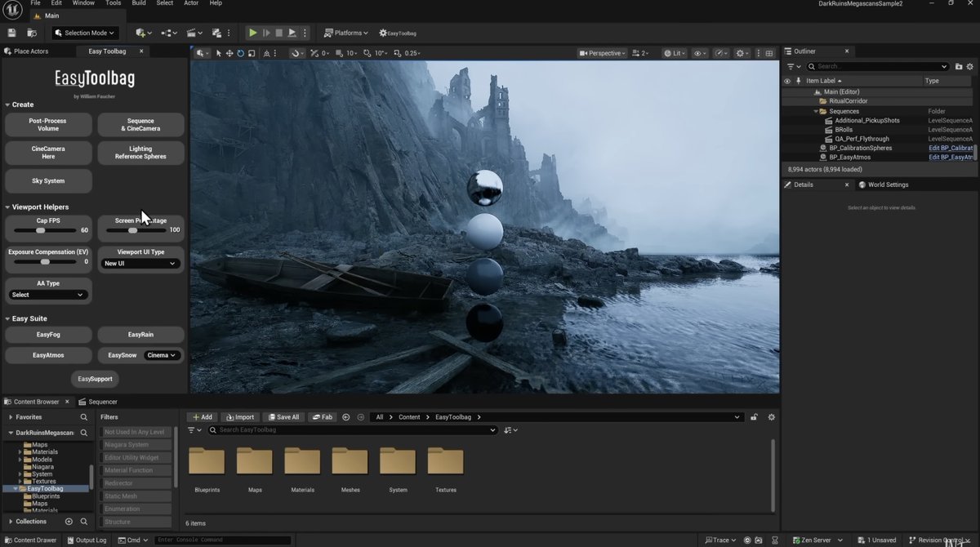The width and height of the screenshot is (980, 547).
Task: Click the Save All button
Action: coord(283,417)
